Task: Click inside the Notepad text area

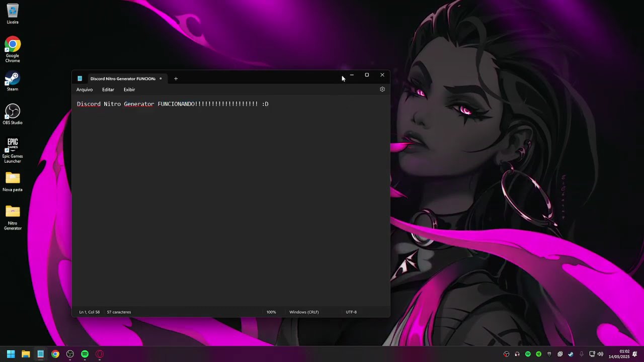Action: 231,201
